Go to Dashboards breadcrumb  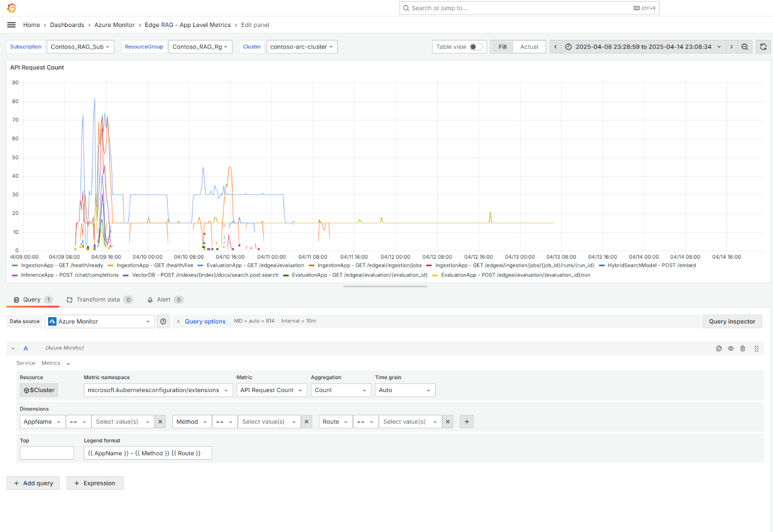[67, 25]
